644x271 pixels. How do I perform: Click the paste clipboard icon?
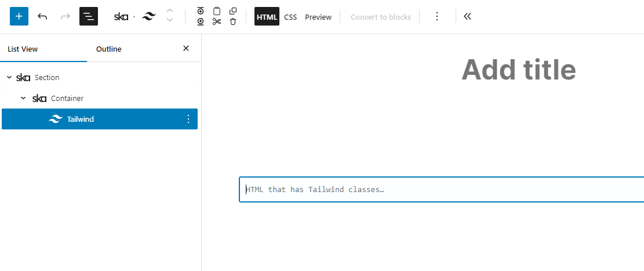coord(217,11)
